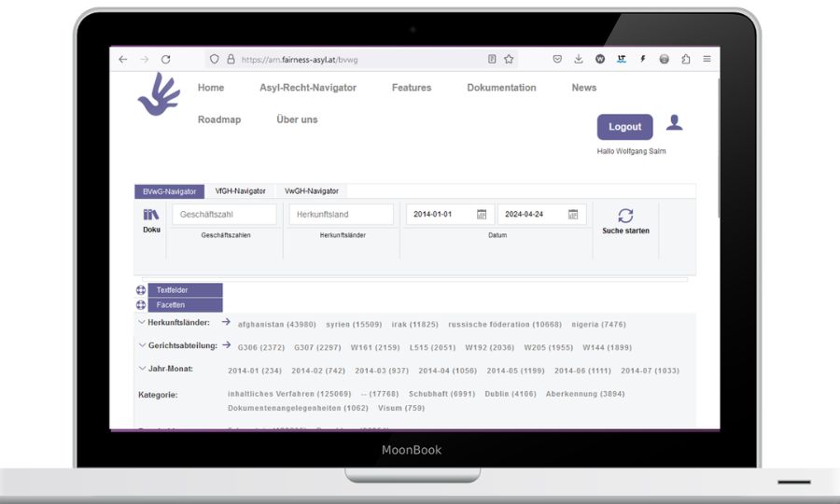Image resolution: width=840 pixels, height=504 pixels.
Task: Click the lightning bolt extension icon
Action: pyautogui.click(x=643, y=59)
